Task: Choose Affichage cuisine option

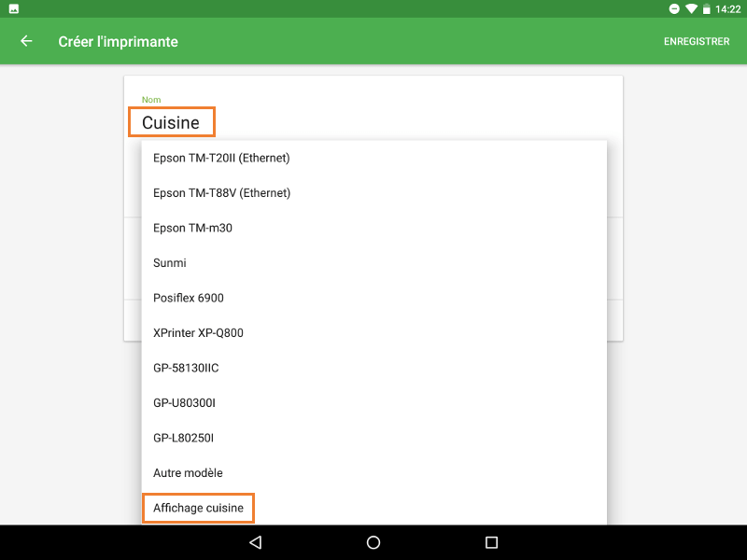Action: click(x=198, y=508)
